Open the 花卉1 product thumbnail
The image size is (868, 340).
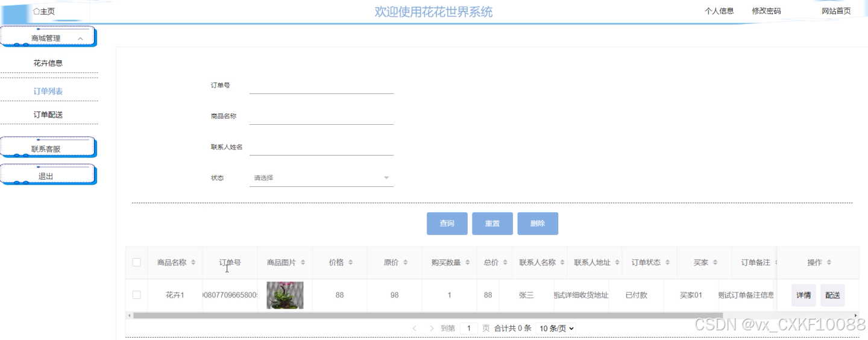[x=285, y=295]
